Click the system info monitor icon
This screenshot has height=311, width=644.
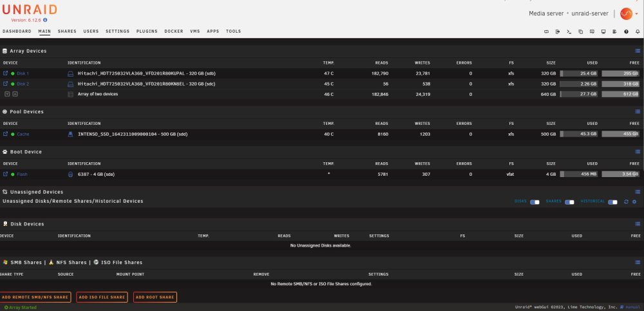603,32
